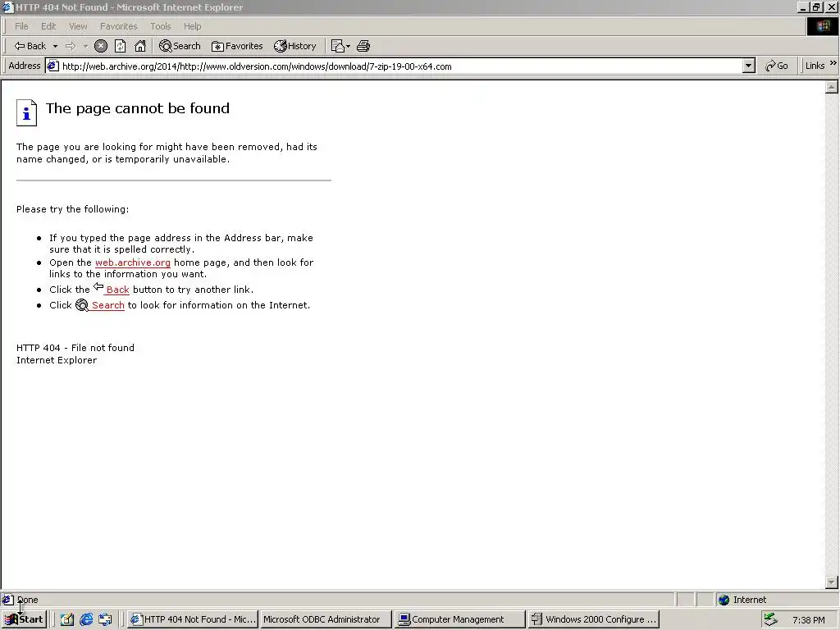Screen dimensions: 840x630
Task: Click the scrollbar down arrow
Action: point(832,582)
